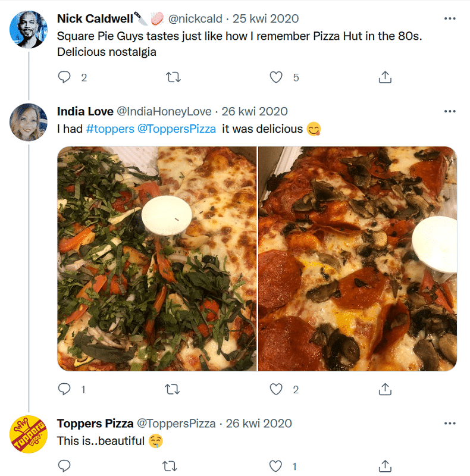Share Nick Caldwell's tweet
Screen dimensions: 470x476
point(385,77)
